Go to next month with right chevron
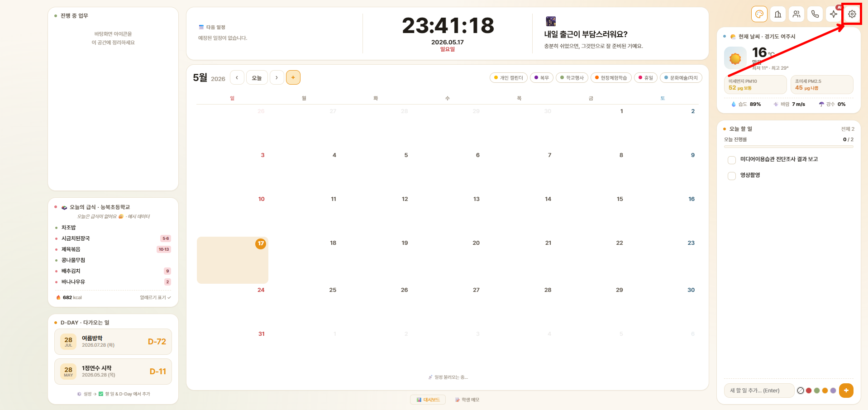Viewport: 868px width, 410px height. pyautogui.click(x=277, y=77)
